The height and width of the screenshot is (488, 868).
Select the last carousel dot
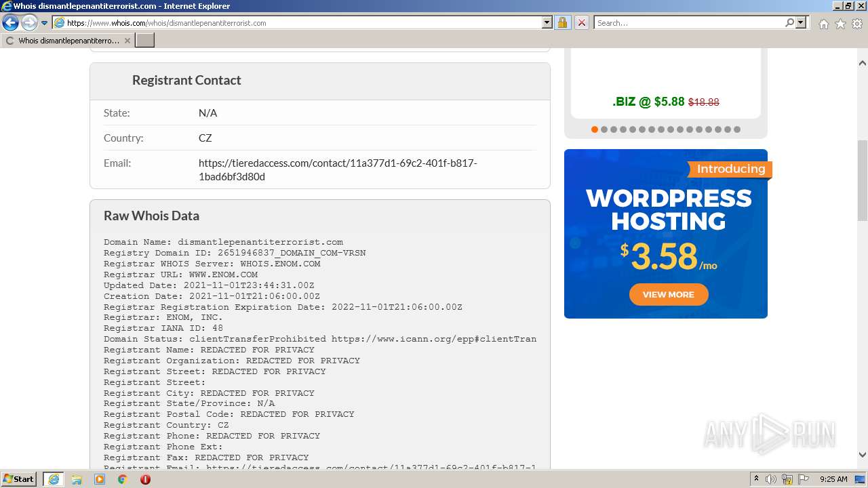click(x=737, y=129)
